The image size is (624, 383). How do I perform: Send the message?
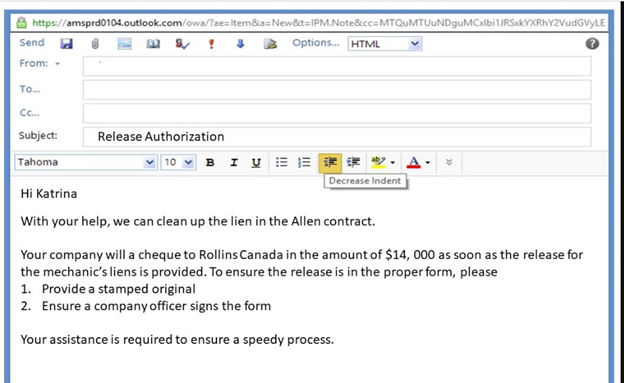32,43
